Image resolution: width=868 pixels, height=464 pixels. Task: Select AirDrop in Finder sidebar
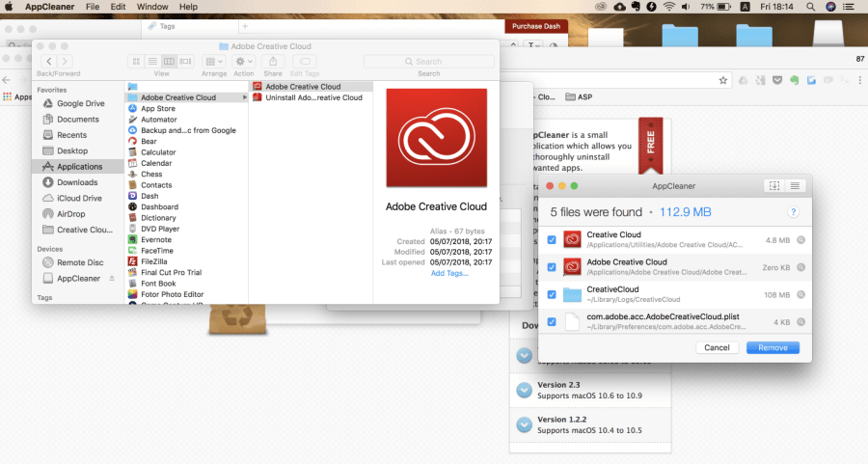coord(70,214)
